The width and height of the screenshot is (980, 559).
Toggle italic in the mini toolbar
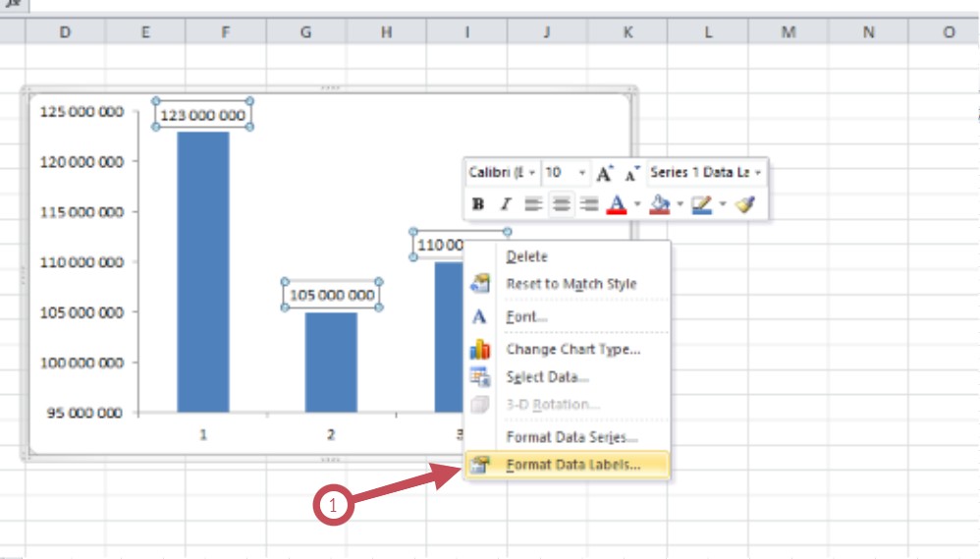(x=506, y=204)
